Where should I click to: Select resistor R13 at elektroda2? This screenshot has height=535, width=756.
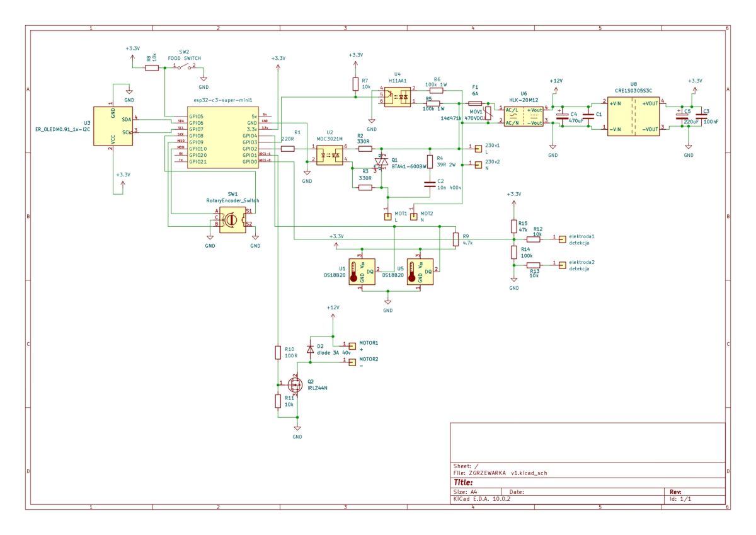tap(534, 265)
